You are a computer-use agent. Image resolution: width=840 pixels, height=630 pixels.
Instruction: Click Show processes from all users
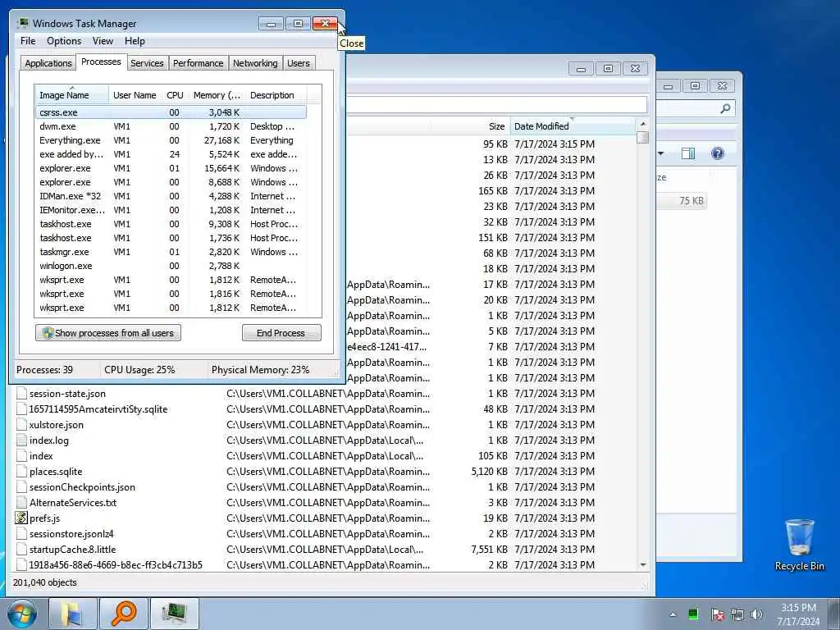108,333
